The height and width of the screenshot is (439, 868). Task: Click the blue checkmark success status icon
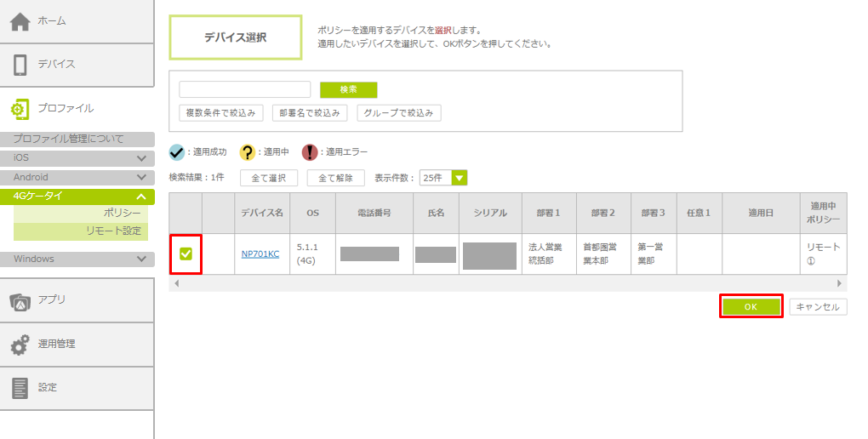[x=176, y=152]
